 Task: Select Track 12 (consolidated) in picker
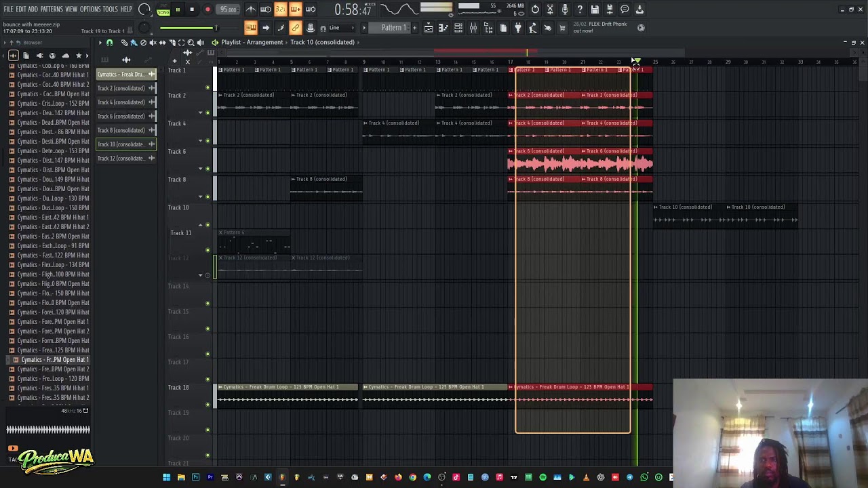pos(126,159)
